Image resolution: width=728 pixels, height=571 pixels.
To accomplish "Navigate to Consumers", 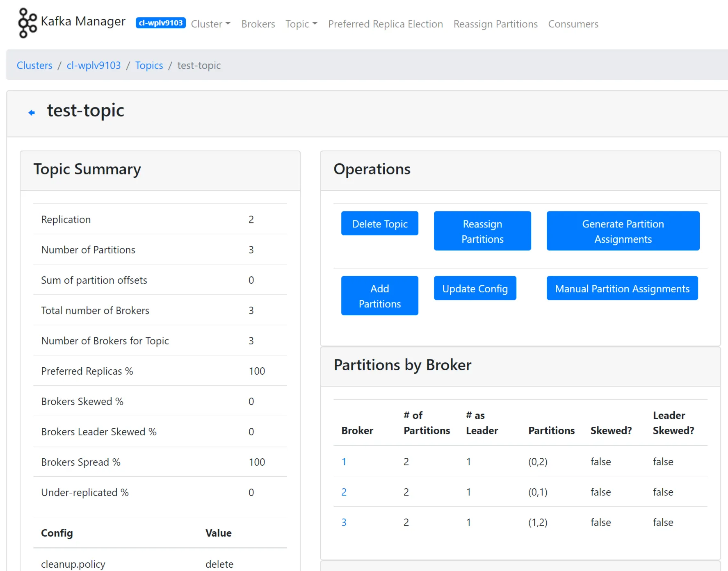I will tap(573, 24).
